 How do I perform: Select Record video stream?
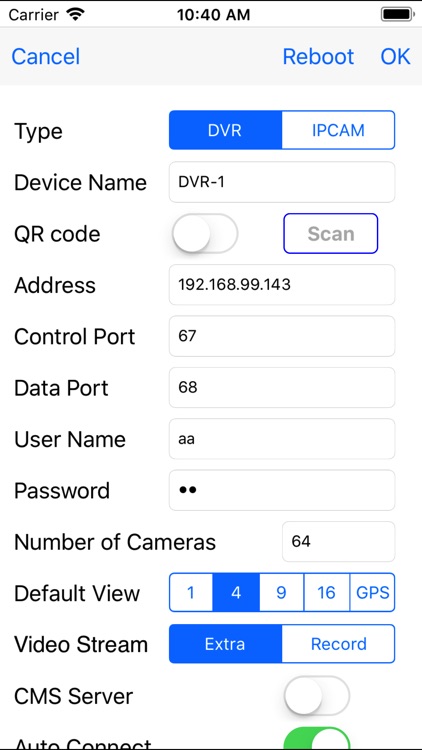click(x=338, y=644)
